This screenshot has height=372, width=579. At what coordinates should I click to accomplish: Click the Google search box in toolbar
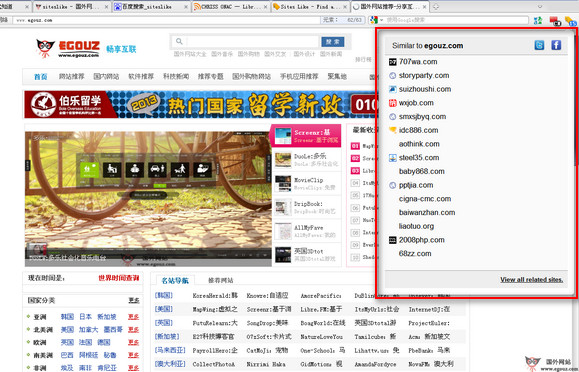[x=456, y=20]
